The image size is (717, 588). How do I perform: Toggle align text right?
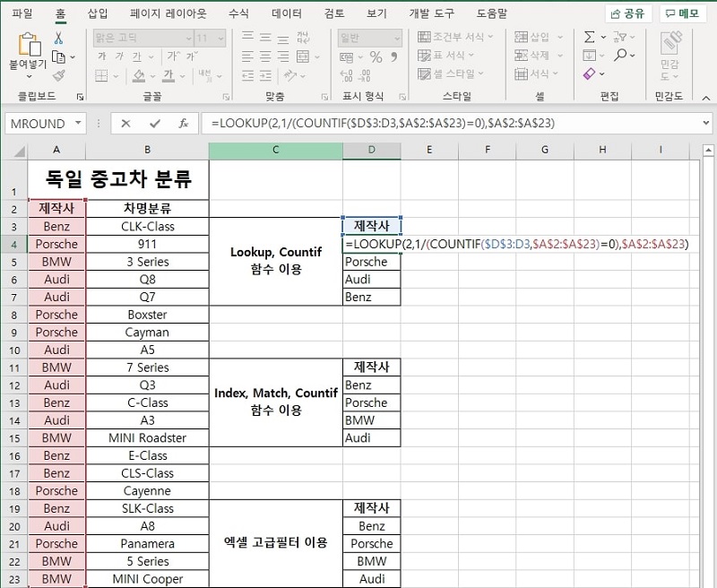point(283,56)
